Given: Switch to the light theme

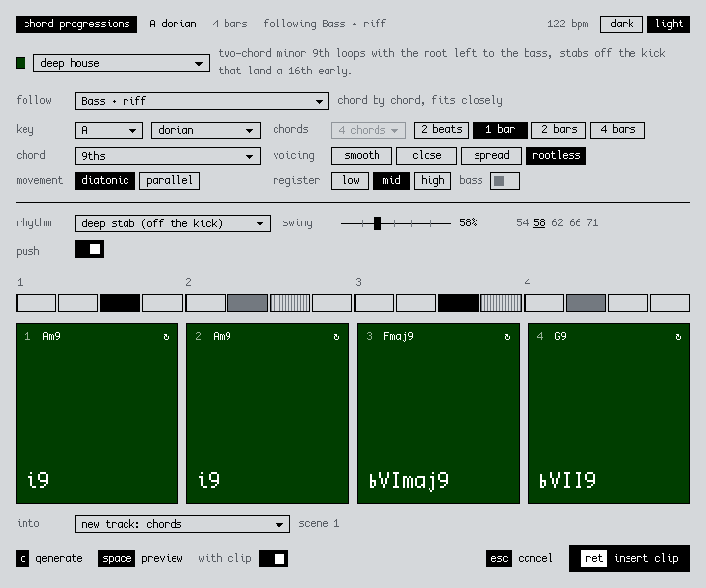Looking at the screenshot, I should point(669,24).
